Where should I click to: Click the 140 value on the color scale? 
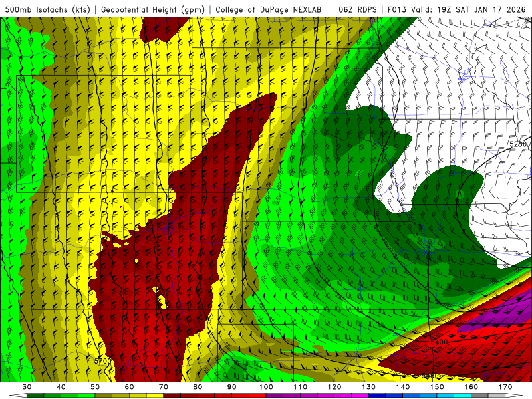[x=403, y=387]
